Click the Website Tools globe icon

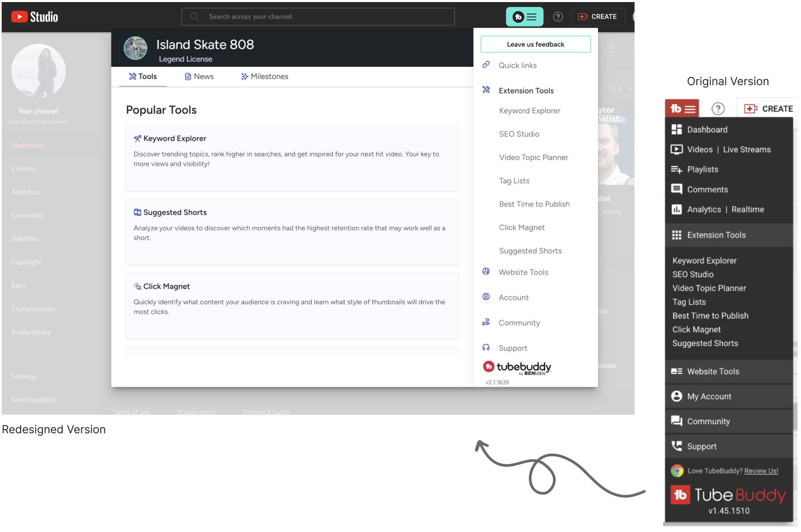(x=486, y=272)
